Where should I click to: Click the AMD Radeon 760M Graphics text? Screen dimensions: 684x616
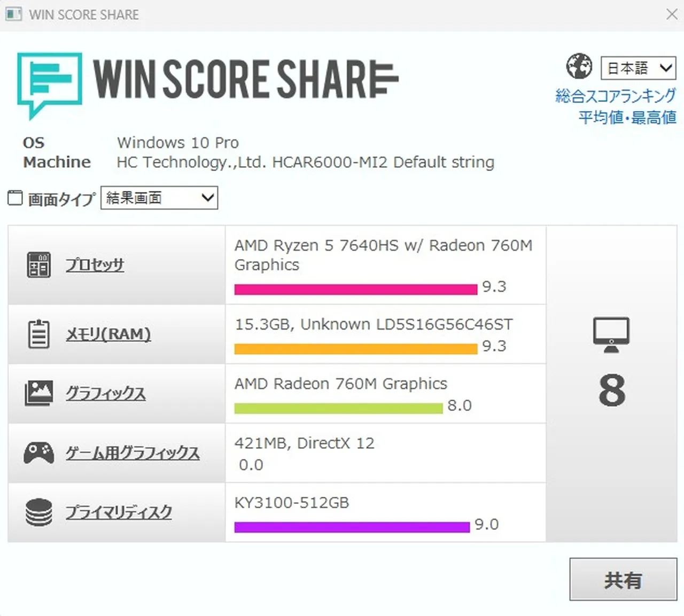coord(341,384)
